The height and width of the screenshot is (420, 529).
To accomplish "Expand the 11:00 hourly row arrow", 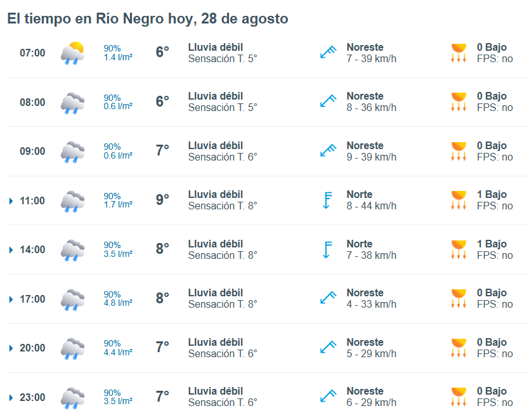I will pyautogui.click(x=11, y=201).
